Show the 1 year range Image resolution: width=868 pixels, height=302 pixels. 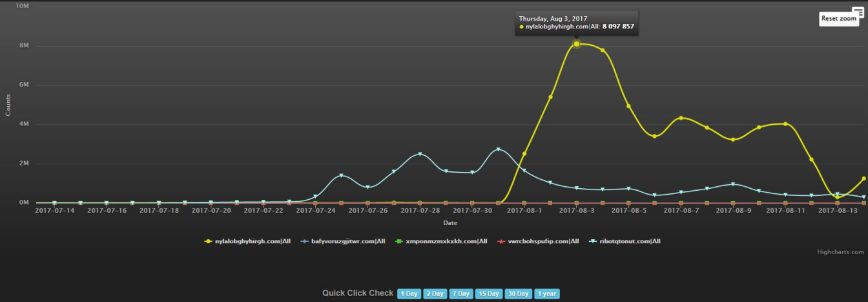(547, 294)
